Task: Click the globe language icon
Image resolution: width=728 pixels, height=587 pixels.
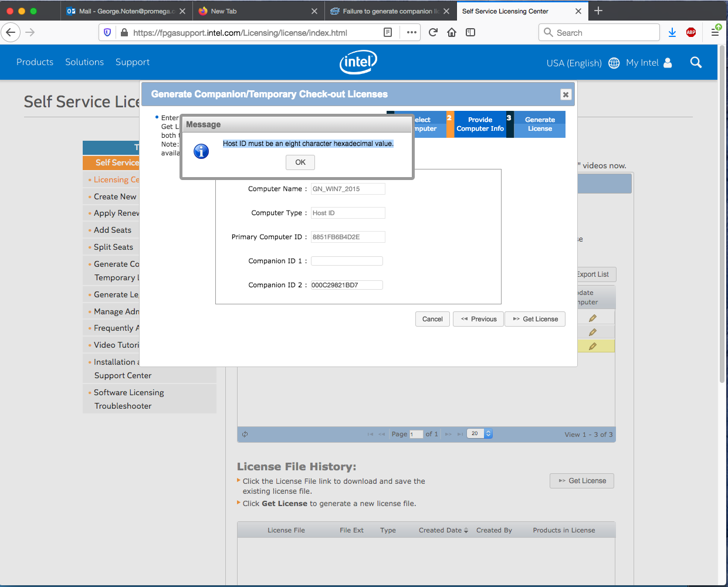Action: click(614, 63)
